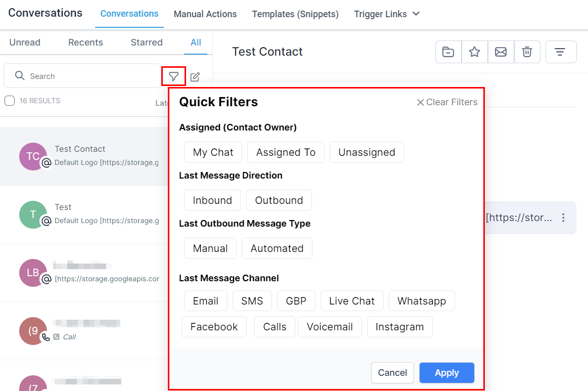This screenshot has width=588, height=391.
Task: Click the three-dot message options icon
Action: click(x=563, y=218)
